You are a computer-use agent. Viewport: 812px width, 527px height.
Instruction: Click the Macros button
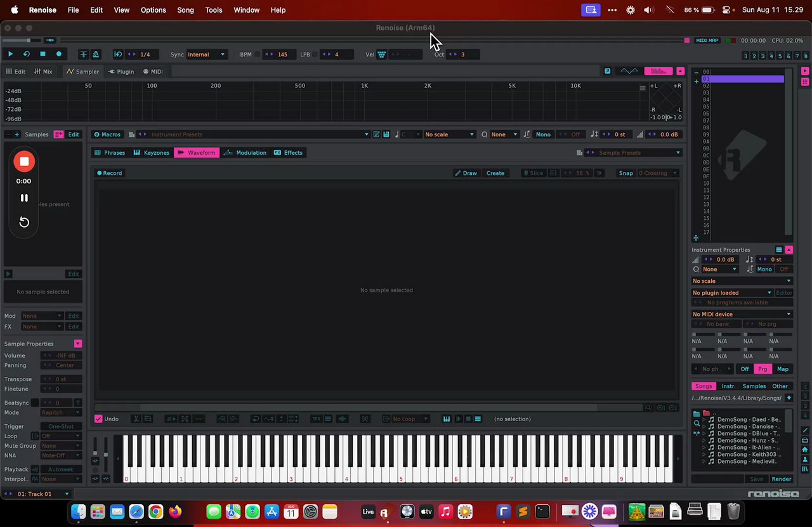click(x=107, y=134)
